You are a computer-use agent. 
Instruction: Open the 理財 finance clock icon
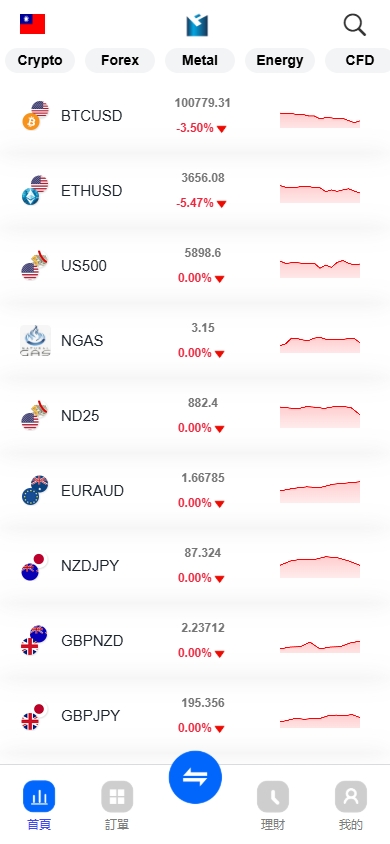[273, 796]
